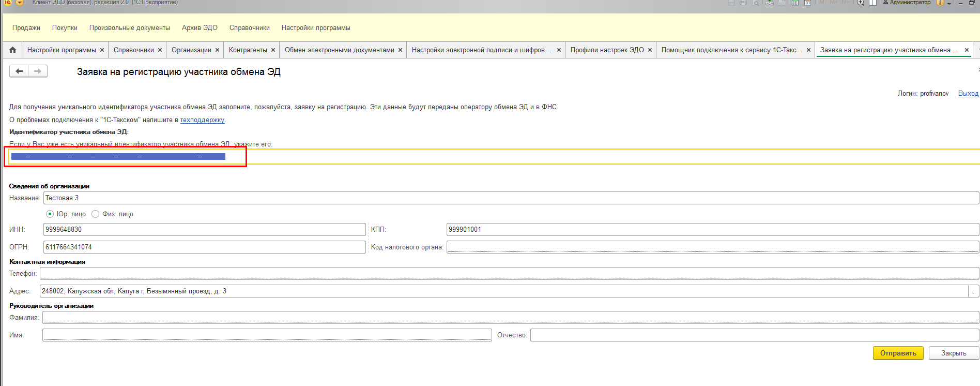The width and height of the screenshot is (980, 386).
Task: Close the Контрагенты tab
Action: [273, 50]
